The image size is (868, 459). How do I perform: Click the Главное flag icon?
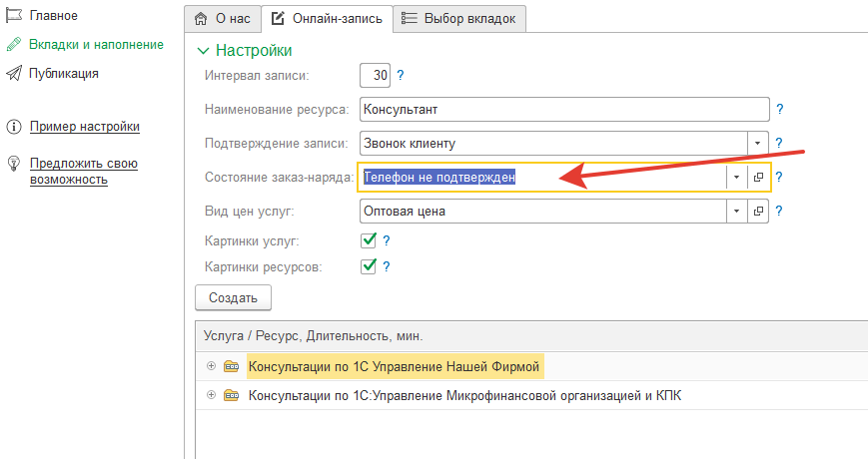click(x=14, y=16)
